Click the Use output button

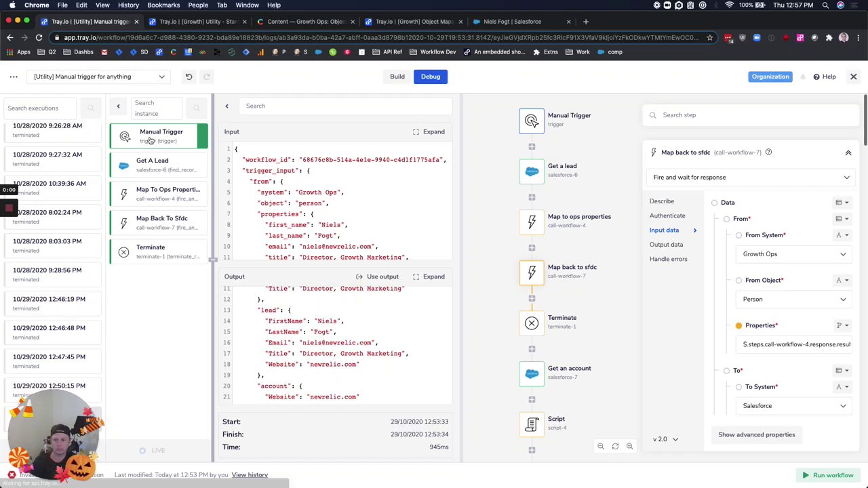378,277
